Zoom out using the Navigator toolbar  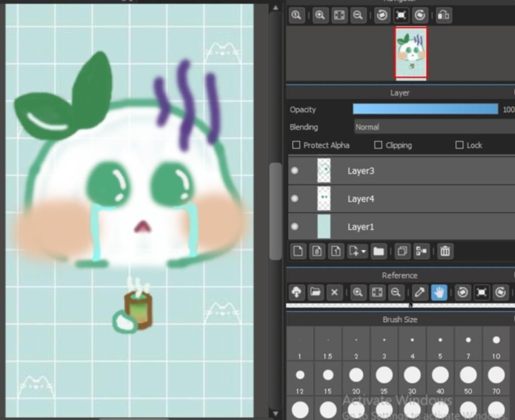point(358,15)
